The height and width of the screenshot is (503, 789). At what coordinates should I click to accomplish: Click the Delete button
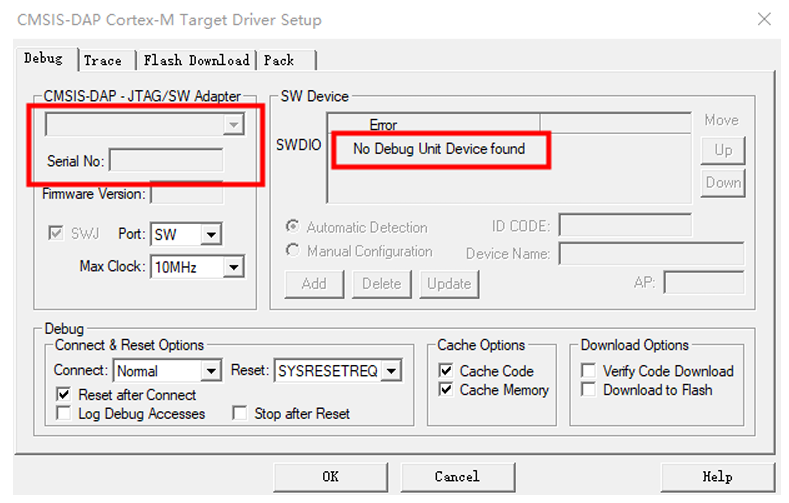pos(382,284)
